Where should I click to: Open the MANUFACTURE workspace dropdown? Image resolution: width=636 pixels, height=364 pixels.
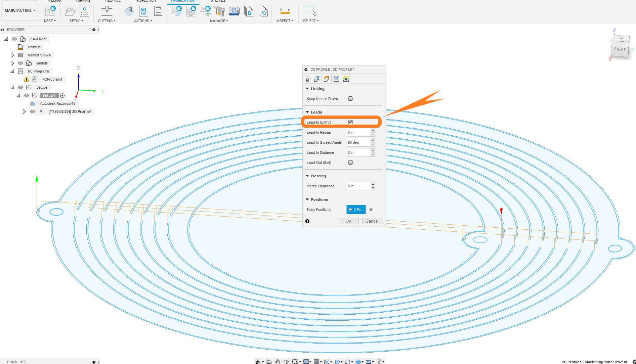click(x=20, y=10)
